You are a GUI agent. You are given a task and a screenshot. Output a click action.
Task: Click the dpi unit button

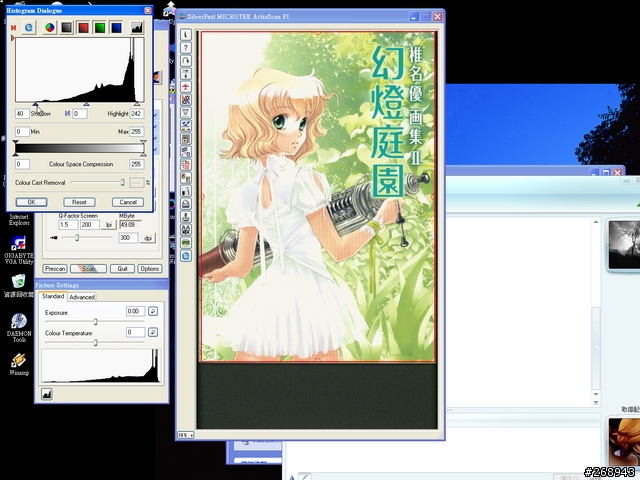tap(148, 238)
